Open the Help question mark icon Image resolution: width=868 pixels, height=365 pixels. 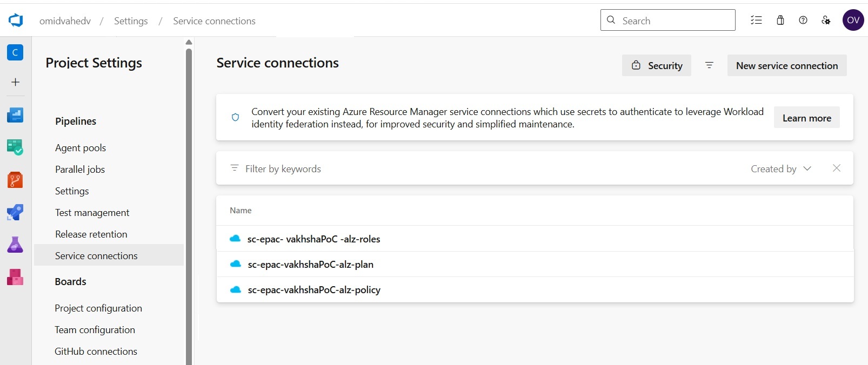(803, 21)
